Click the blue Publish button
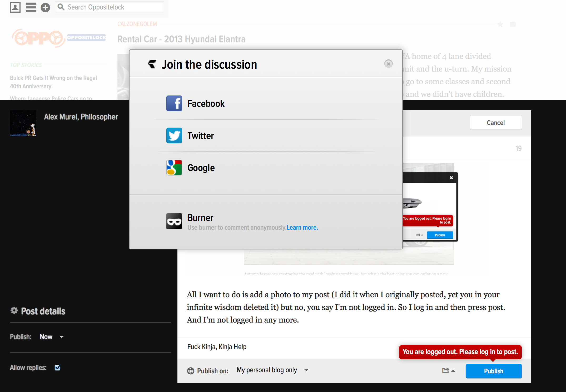Viewport: 566px width, 392px height. (x=494, y=371)
